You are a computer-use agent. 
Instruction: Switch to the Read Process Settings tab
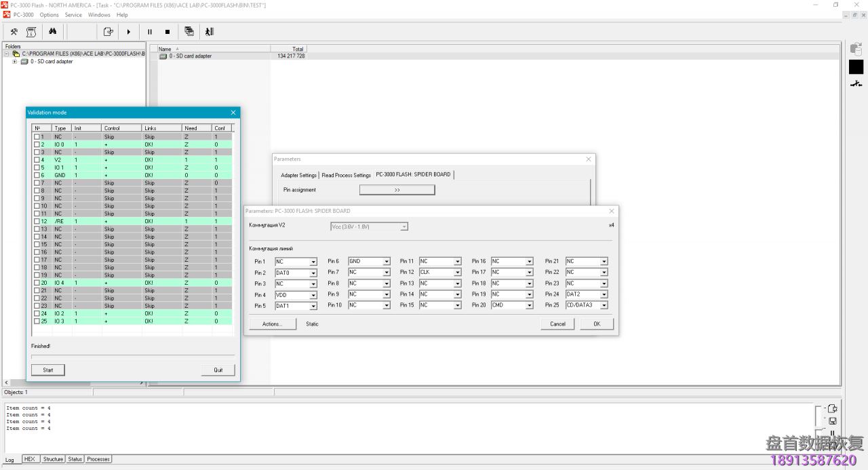coord(346,175)
